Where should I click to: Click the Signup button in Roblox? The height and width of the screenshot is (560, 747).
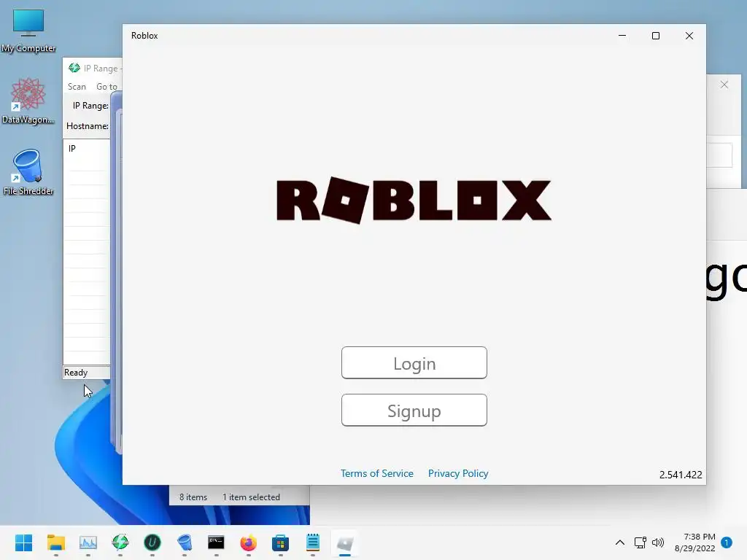[x=414, y=410]
